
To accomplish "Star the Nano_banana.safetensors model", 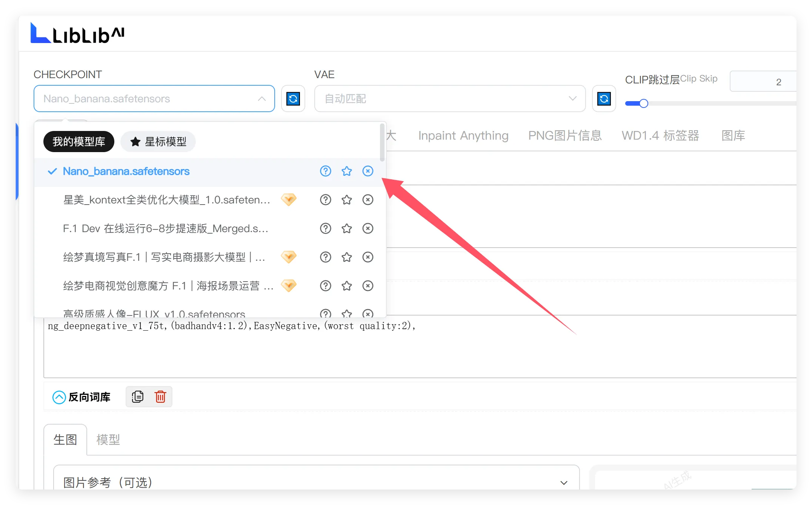I will coord(346,171).
